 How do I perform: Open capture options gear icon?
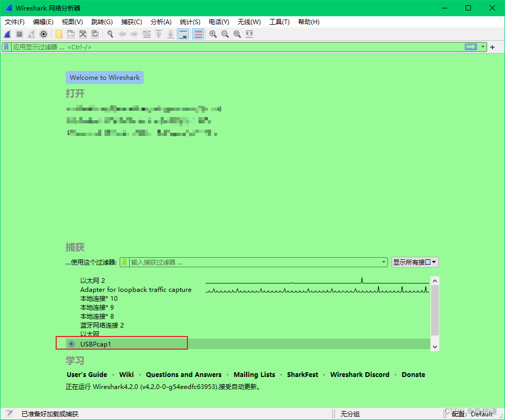coord(44,34)
